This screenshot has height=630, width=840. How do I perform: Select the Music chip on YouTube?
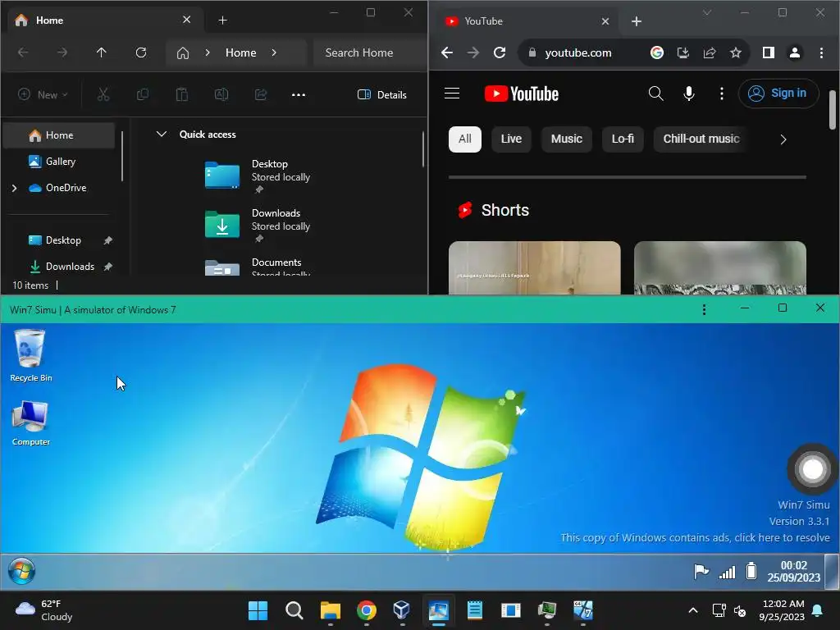tap(566, 139)
